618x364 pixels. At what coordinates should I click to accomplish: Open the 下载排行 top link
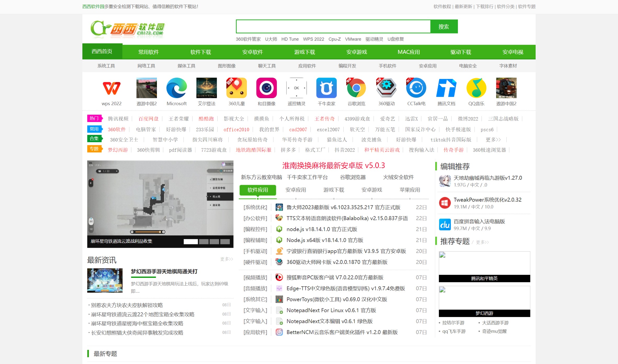point(485,7)
